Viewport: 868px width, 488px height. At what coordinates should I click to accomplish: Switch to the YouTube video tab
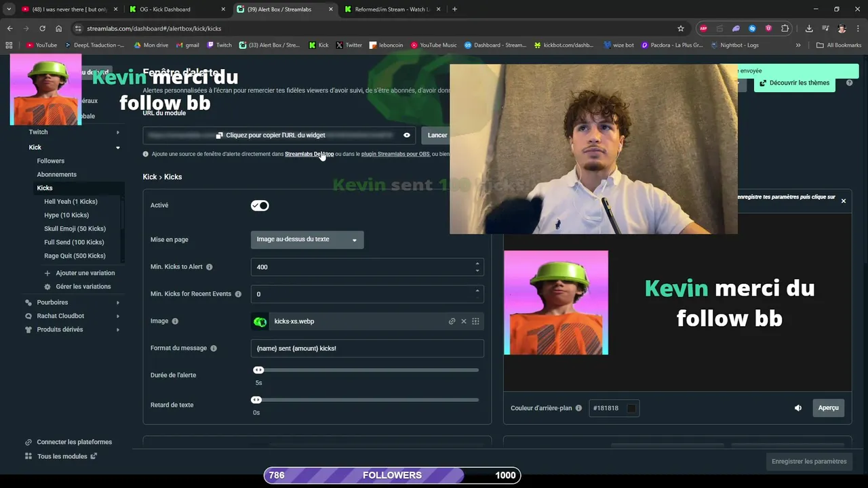tap(70, 9)
